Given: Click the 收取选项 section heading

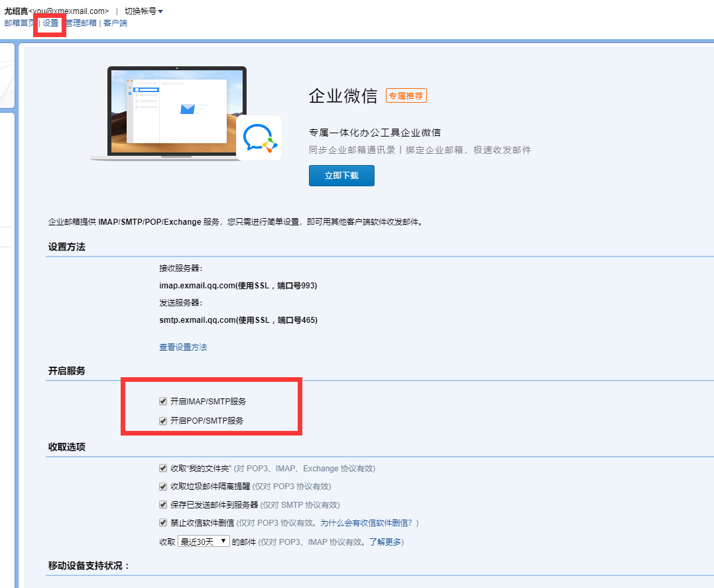Looking at the screenshot, I should tap(66, 447).
